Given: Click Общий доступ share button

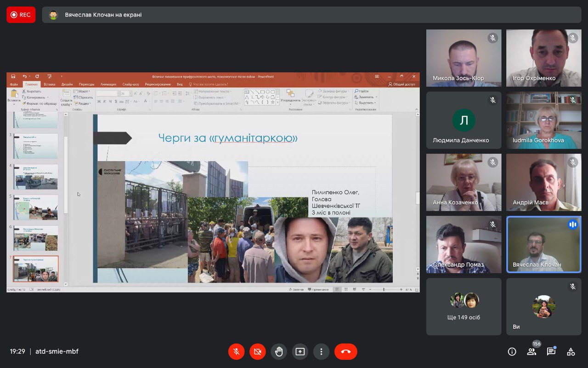Looking at the screenshot, I should tap(402, 84).
